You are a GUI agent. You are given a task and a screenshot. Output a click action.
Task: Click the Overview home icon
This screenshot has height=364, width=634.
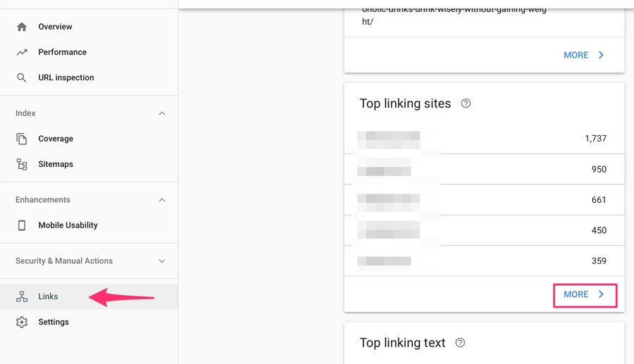[22, 27]
